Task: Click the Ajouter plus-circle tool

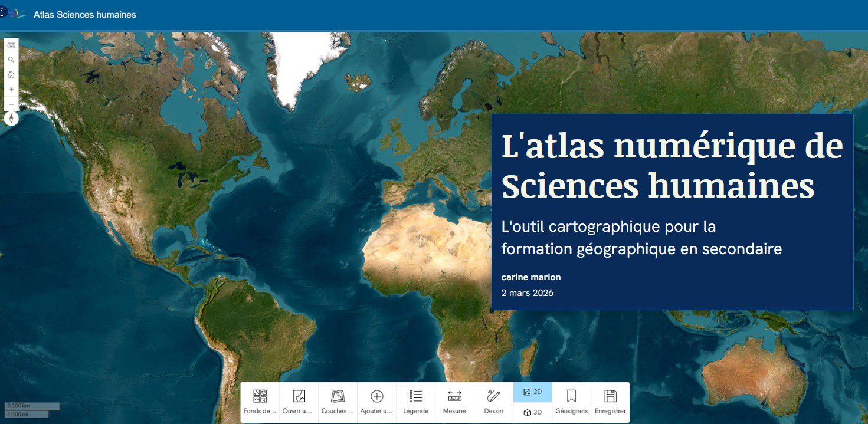Action: 376,402
